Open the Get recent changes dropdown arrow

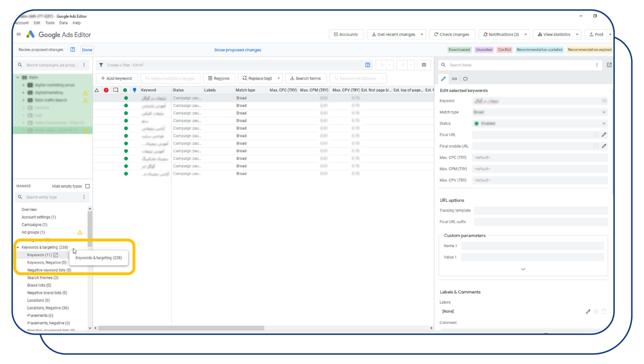(422, 34)
